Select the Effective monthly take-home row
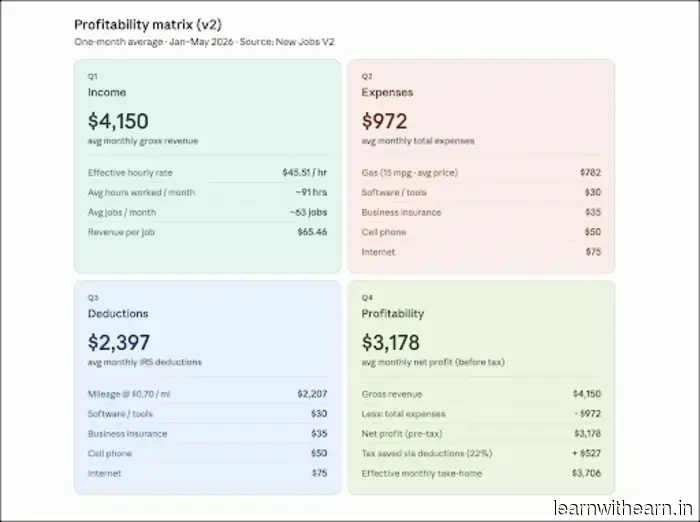The width and height of the screenshot is (700, 522). click(481, 473)
